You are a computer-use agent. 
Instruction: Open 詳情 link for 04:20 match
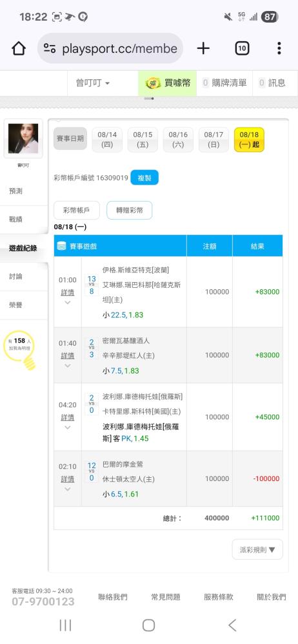click(68, 417)
